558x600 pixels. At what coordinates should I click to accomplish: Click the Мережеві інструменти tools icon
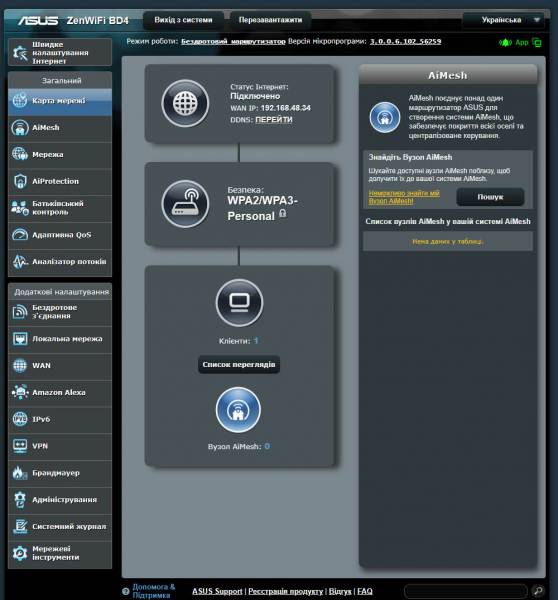(20, 553)
